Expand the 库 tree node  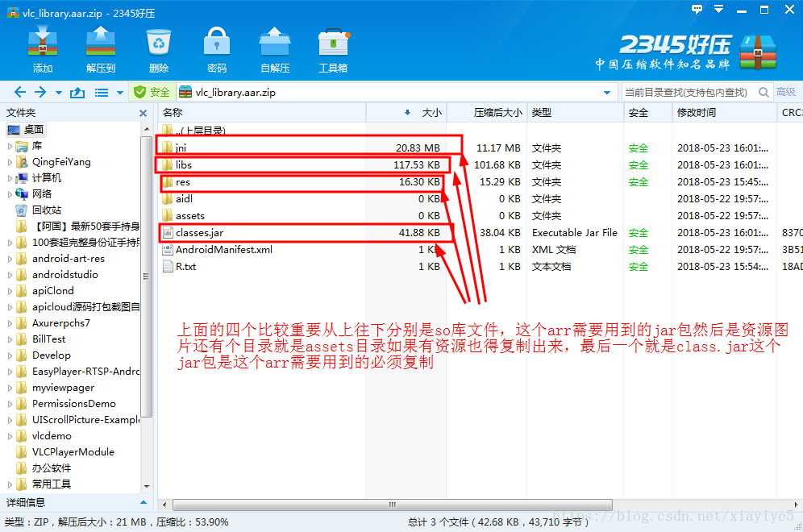click(x=10, y=146)
